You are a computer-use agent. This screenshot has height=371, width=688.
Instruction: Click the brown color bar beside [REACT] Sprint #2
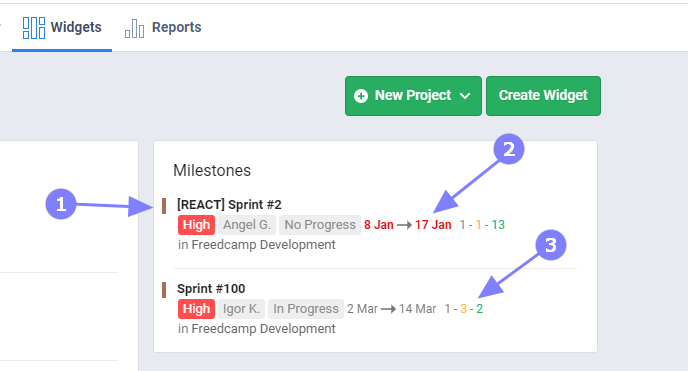tap(164, 206)
